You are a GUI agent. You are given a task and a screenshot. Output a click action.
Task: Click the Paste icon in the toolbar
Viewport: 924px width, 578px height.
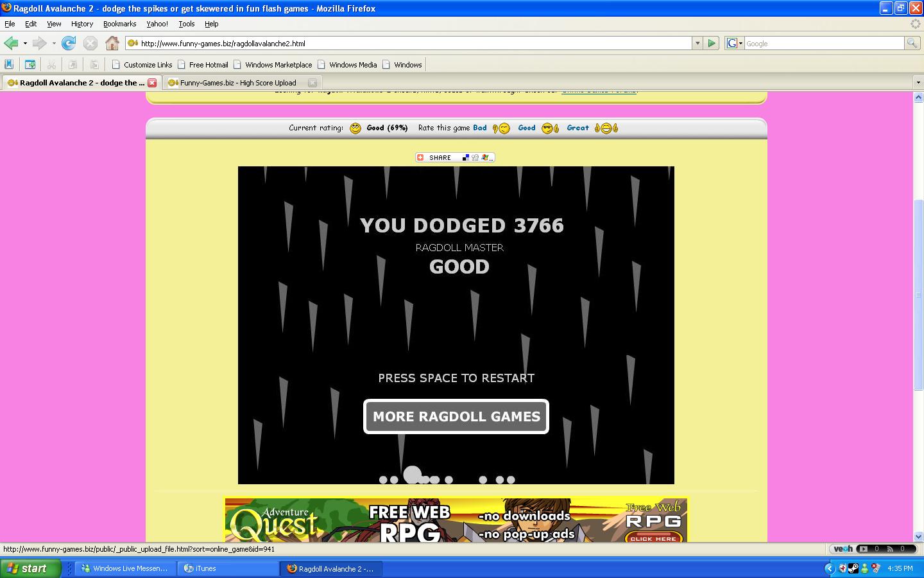point(94,64)
